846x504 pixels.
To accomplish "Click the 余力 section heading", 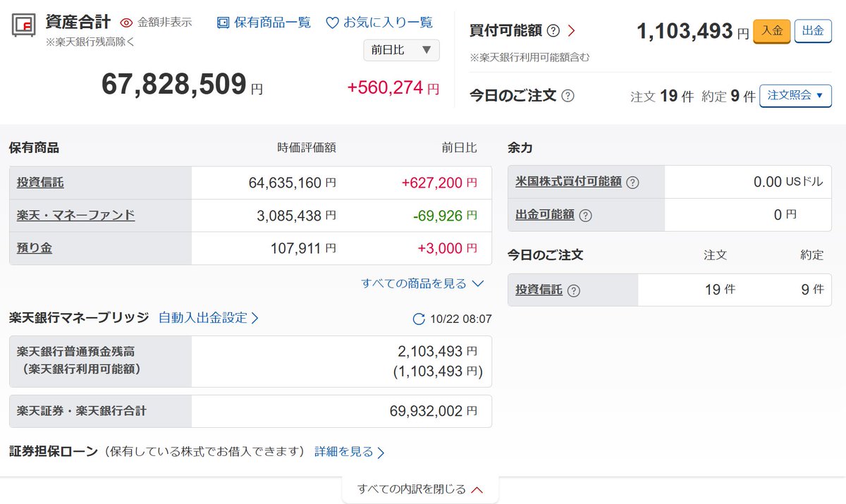I will point(520,148).
